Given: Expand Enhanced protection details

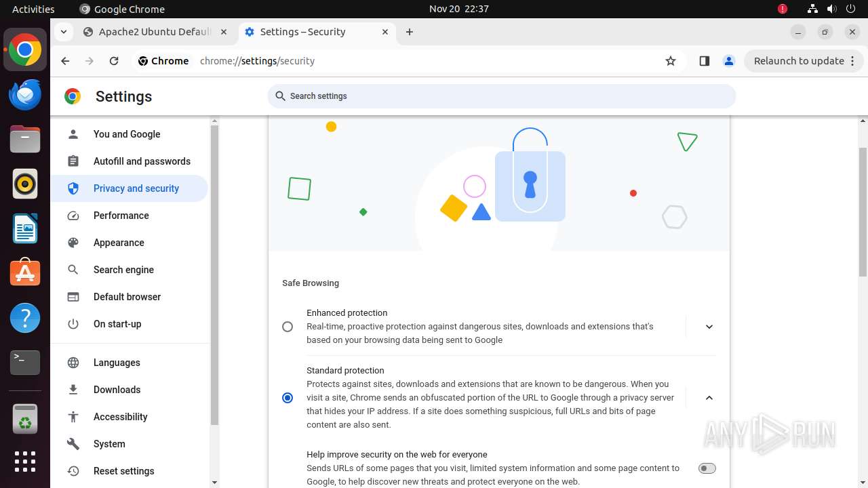Looking at the screenshot, I should point(709,327).
